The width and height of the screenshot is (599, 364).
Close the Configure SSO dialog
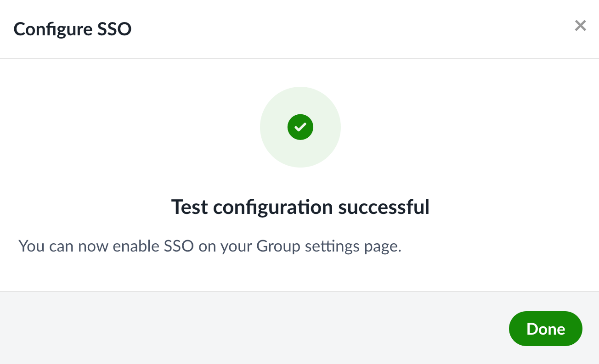(580, 26)
